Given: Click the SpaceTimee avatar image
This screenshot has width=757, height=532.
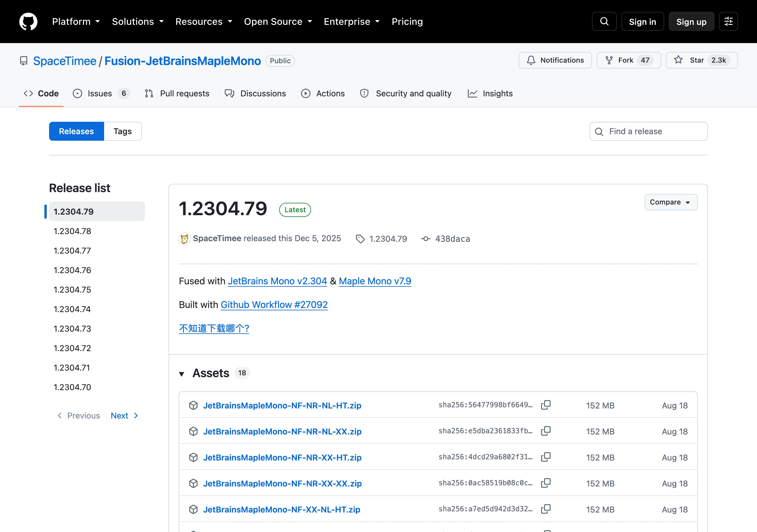Looking at the screenshot, I should (185, 239).
